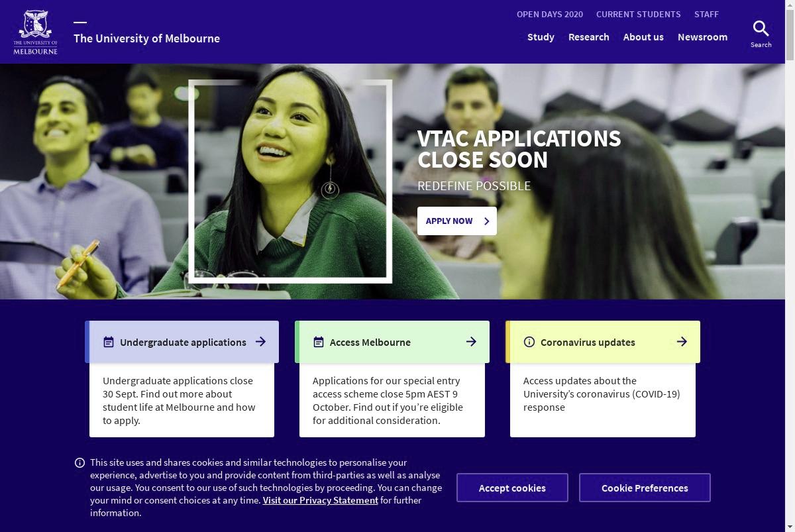Click arrow on Undergraduate applications card
This screenshot has height=532, width=795.
click(x=260, y=342)
